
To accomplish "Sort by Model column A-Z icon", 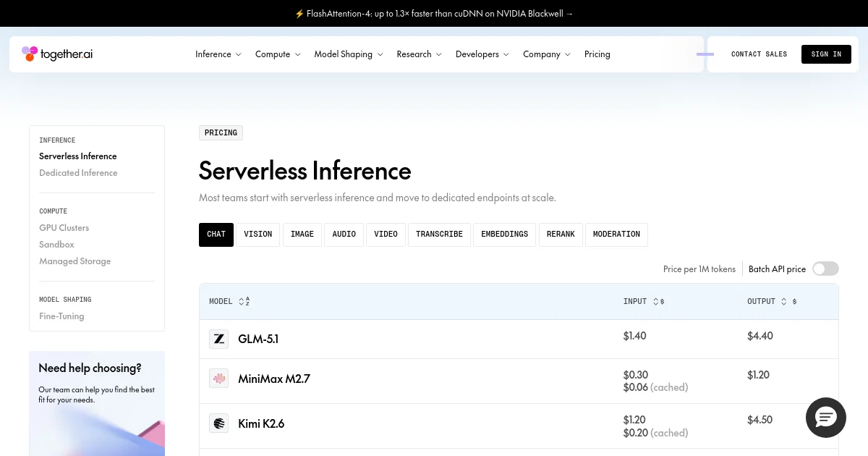I will point(244,301).
